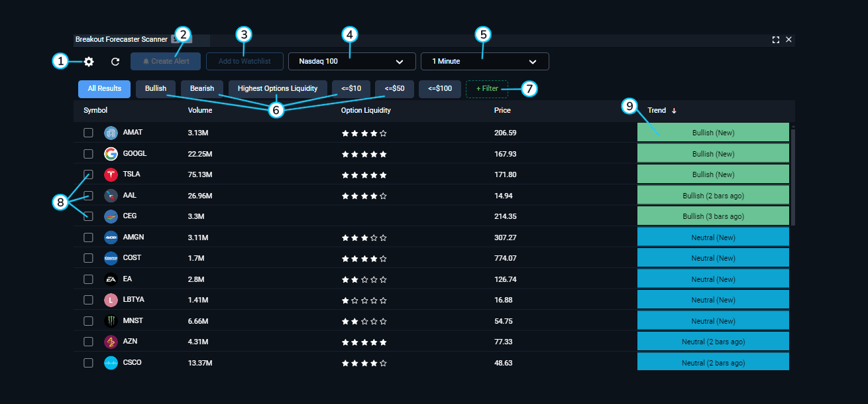Check the TSLA row checkbox

[x=87, y=174]
